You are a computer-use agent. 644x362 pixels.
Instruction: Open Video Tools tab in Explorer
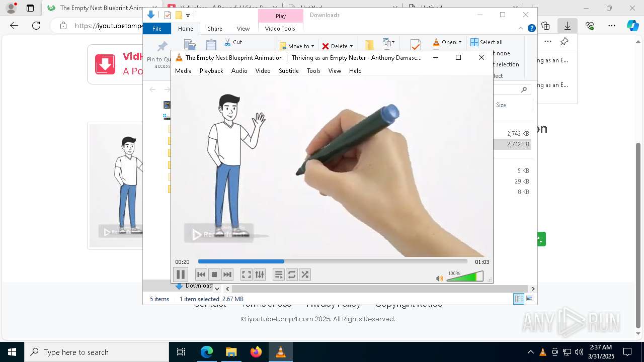click(280, 29)
